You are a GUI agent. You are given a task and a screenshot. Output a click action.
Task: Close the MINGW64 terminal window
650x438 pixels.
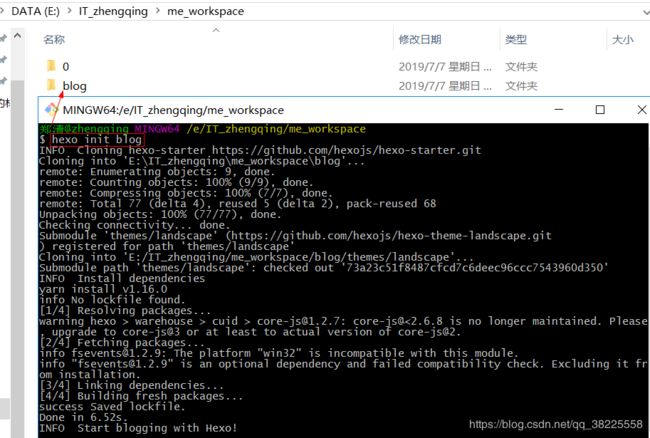click(x=642, y=109)
